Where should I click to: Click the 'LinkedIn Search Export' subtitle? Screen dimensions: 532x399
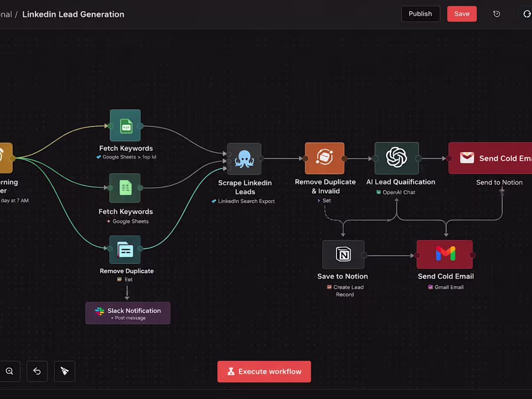(246, 201)
